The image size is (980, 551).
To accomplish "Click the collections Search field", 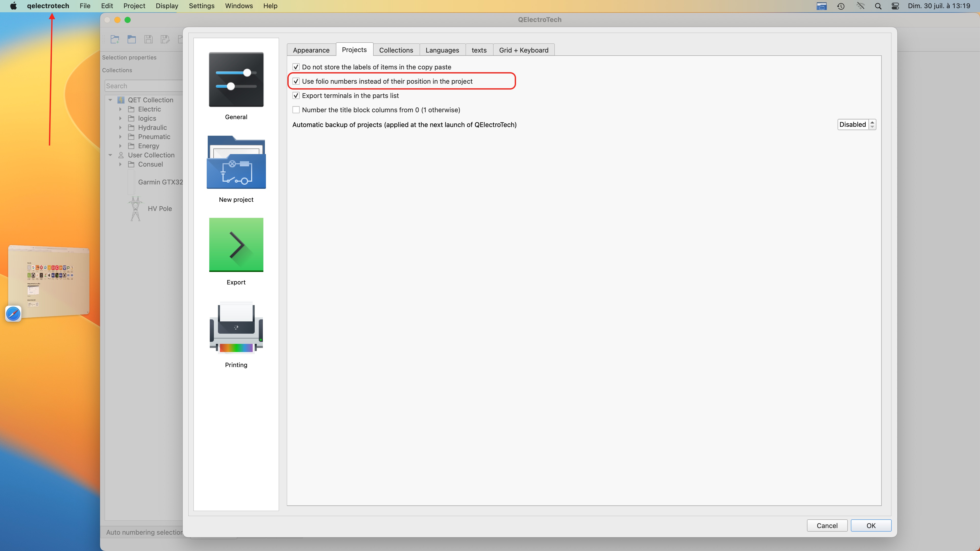I will tap(143, 86).
